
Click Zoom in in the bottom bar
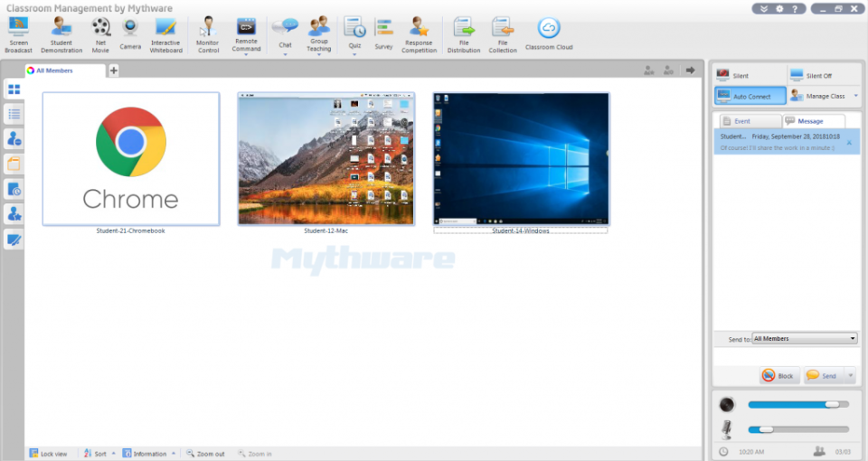point(255,454)
